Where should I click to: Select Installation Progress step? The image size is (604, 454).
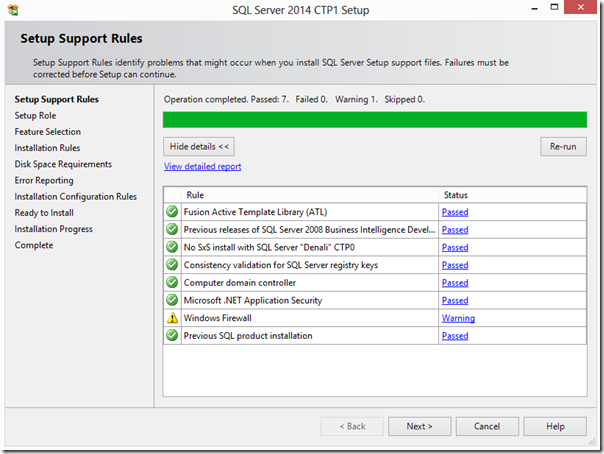coord(54,229)
